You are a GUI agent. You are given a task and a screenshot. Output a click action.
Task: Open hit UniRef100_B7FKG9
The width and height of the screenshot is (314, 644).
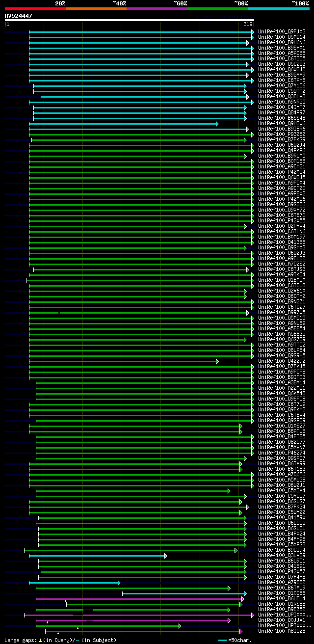(x=282, y=139)
